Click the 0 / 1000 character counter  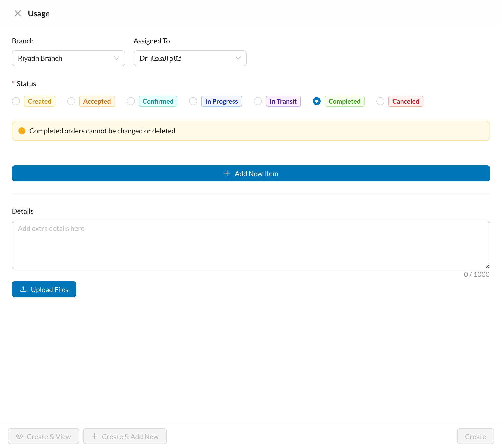pyautogui.click(x=477, y=274)
